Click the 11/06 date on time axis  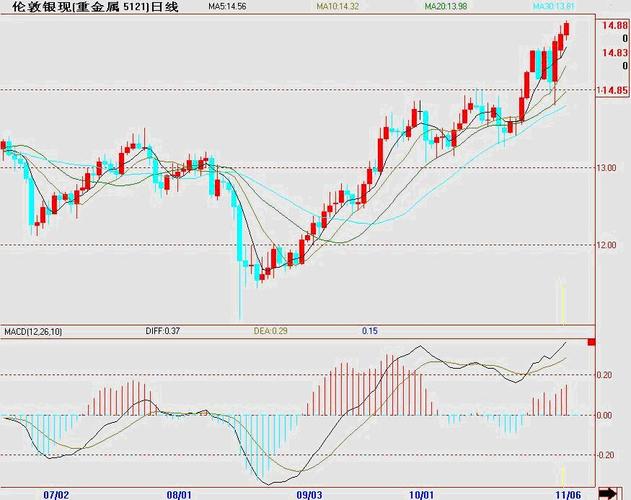tap(568, 494)
